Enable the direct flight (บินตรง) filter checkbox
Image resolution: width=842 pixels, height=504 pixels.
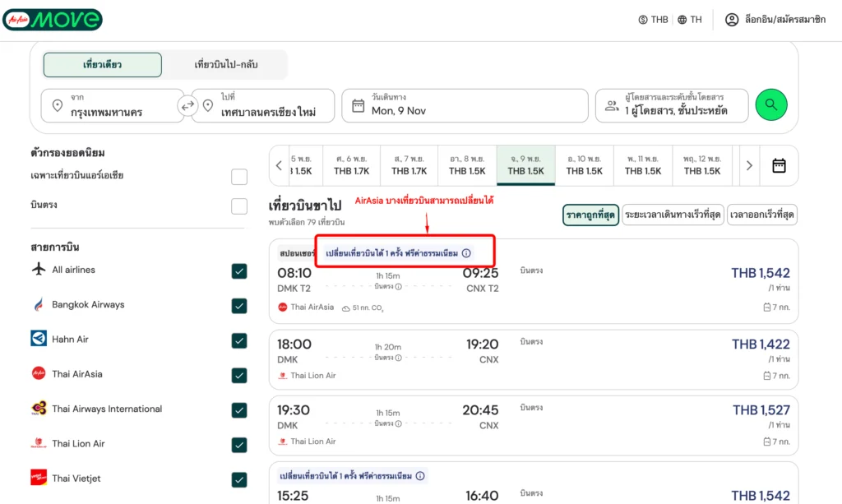(239, 206)
